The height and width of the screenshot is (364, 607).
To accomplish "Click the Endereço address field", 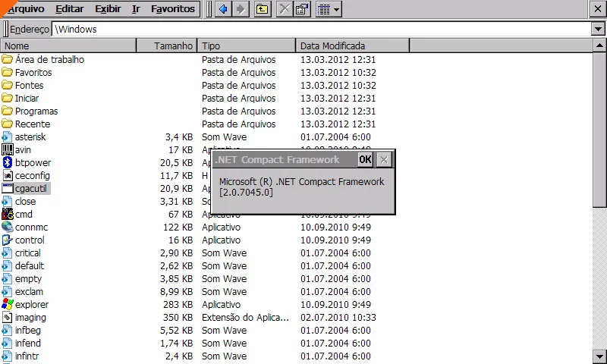I will coord(321,29).
